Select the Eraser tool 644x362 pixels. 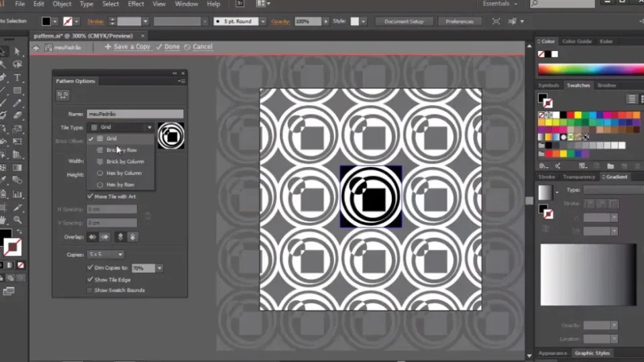point(17,116)
